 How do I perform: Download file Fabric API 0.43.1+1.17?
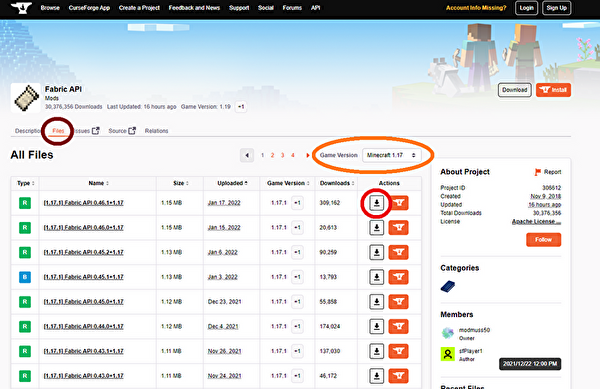pos(377,351)
